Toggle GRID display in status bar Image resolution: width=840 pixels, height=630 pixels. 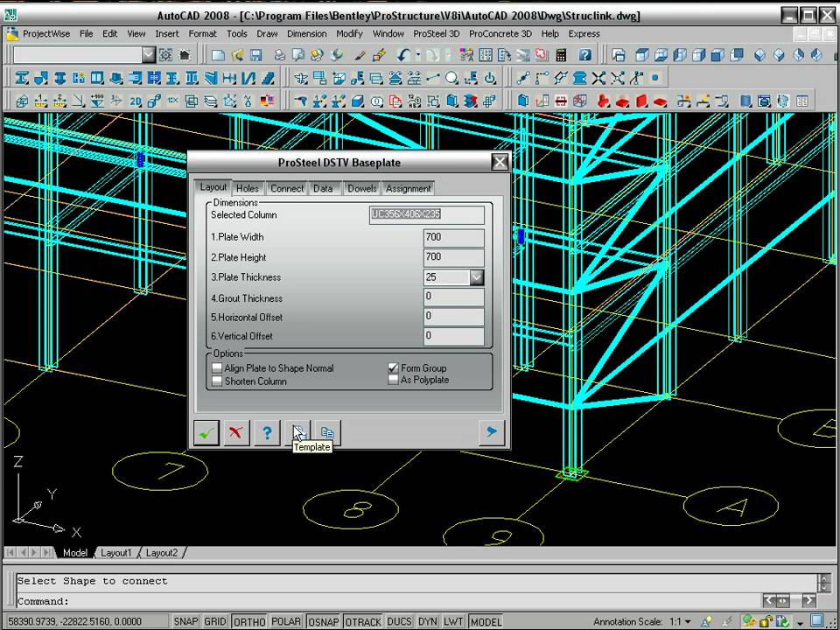[215, 621]
